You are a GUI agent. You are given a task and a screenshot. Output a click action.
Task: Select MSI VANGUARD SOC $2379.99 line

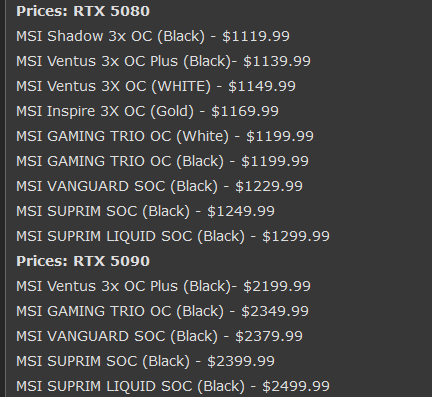pyautogui.click(x=159, y=336)
